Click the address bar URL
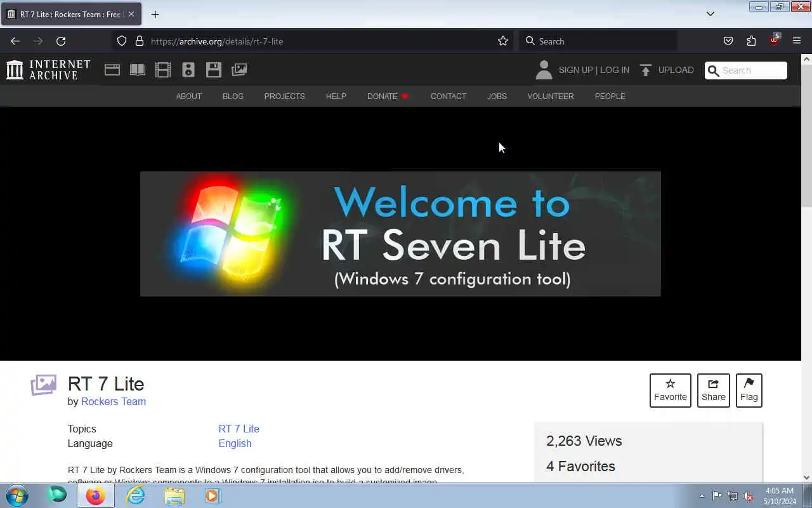812x508 pixels. [x=217, y=41]
